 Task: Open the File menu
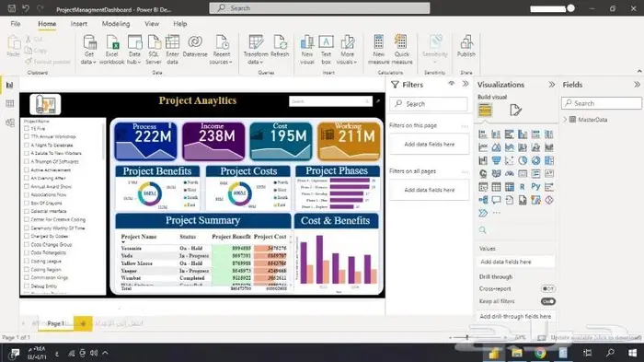click(16, 24)
